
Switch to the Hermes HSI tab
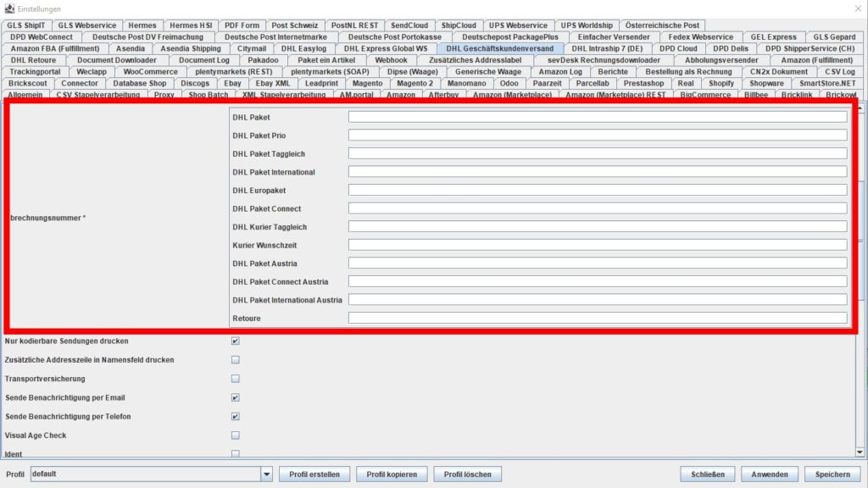(191, 25)
